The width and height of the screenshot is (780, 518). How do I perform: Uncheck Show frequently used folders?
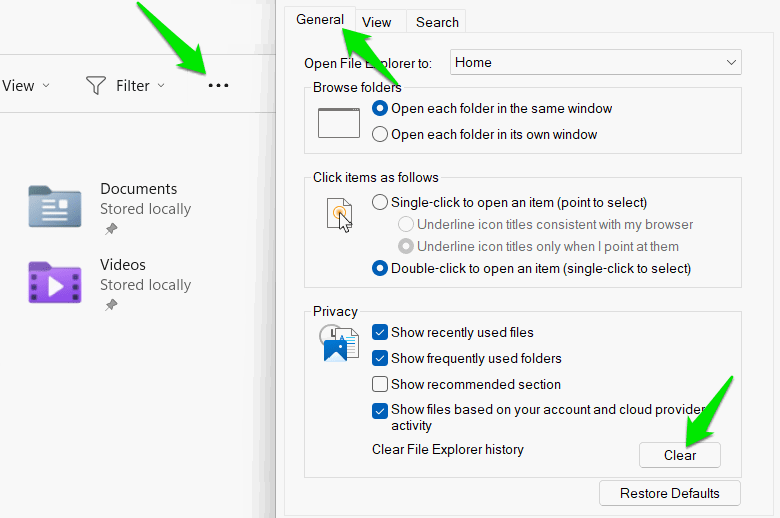point(380,358)
